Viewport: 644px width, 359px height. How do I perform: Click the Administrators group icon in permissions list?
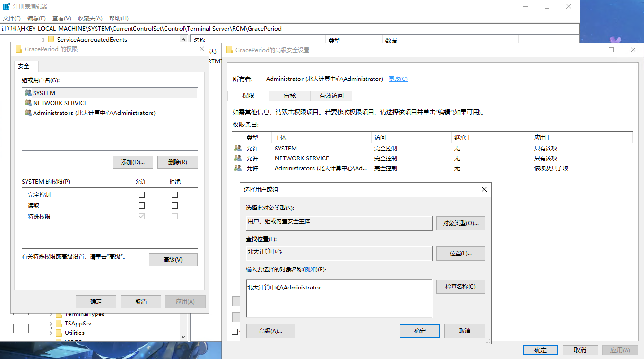[x=28, y=113]
